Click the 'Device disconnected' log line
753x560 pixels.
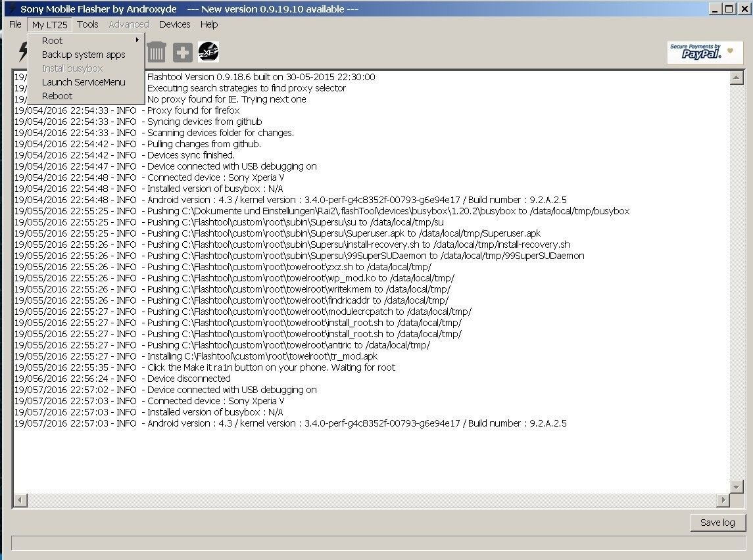point(122,379)
